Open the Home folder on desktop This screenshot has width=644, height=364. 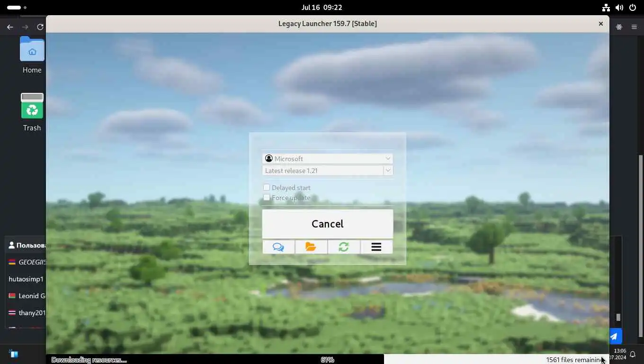32,55
